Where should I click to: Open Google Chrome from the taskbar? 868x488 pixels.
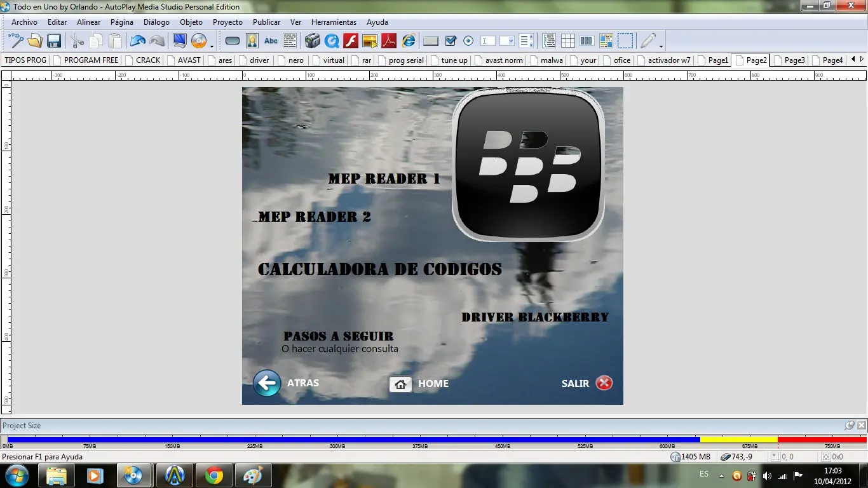(x=214, y=475)
